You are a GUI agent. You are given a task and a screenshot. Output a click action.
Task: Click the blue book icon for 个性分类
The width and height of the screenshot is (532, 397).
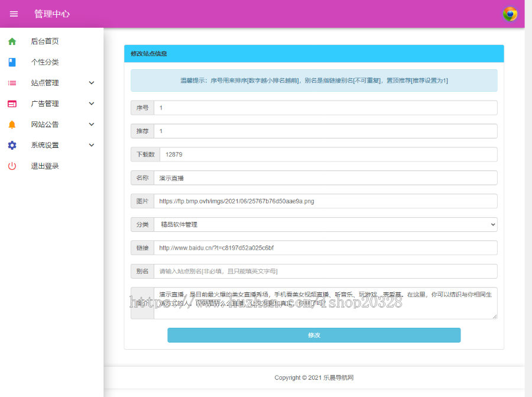pyautogui.click(x=12, y=62)
